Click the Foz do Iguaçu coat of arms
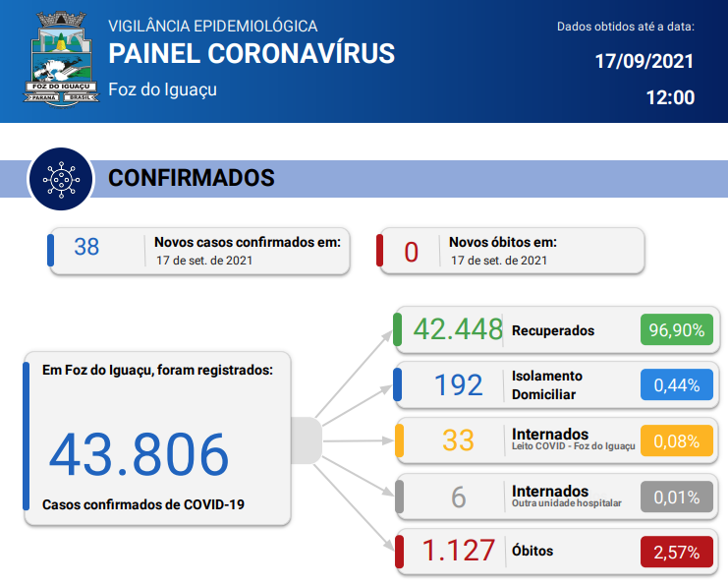The image size is (728, 586). (x=61, y=59)
